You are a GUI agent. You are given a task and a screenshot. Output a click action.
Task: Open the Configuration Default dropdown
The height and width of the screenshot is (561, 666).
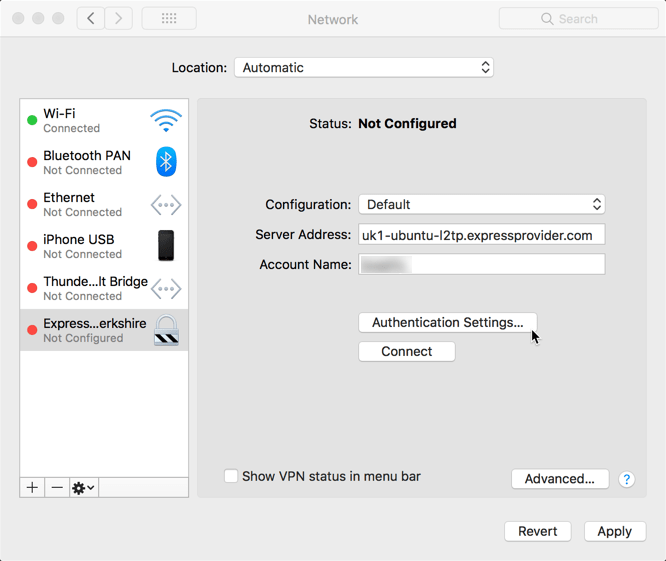pyautogui.click(x=482, y=204)
